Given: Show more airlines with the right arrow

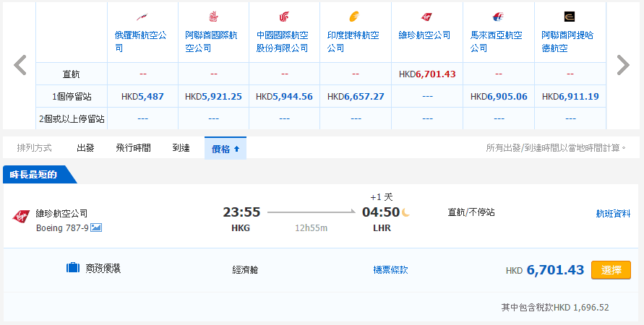Looking at the screenshot, I should point(622,65).
